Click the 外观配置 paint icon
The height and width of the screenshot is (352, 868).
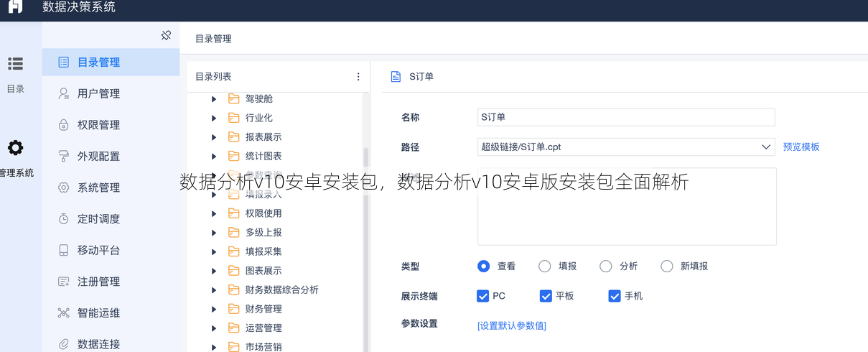63,156
